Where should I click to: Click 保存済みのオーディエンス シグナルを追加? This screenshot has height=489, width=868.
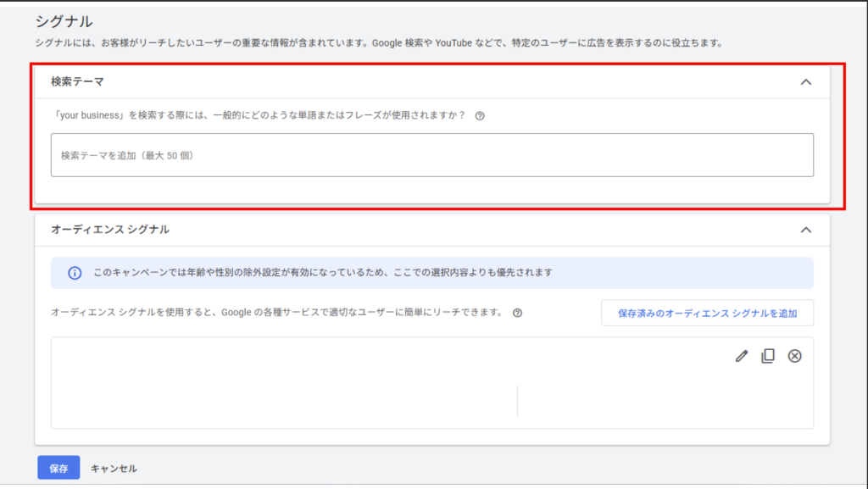[x=707, y=313]
